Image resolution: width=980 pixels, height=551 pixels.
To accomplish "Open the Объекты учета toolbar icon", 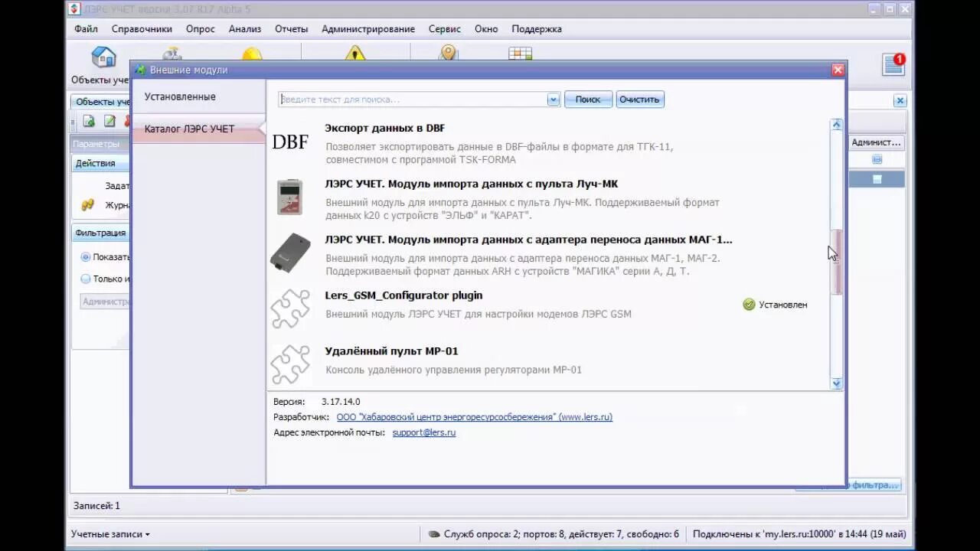I will [x=103, y=58].
